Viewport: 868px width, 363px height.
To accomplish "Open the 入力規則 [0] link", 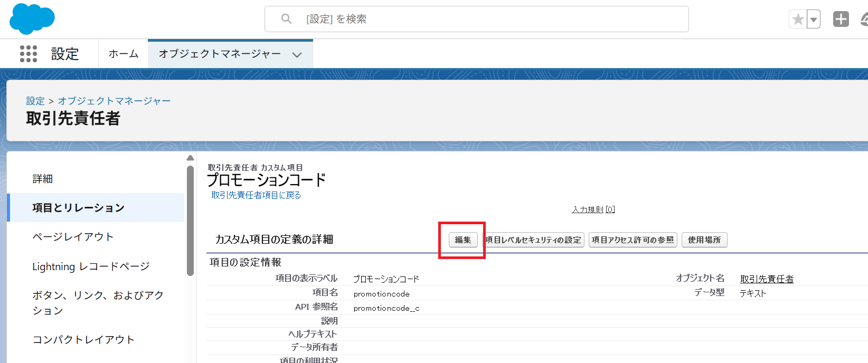I will pyautogui.click(x=593, y=209).
